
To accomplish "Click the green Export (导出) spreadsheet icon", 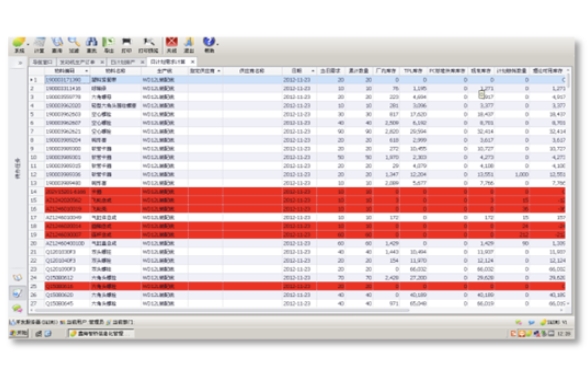I will click(109, 42).
